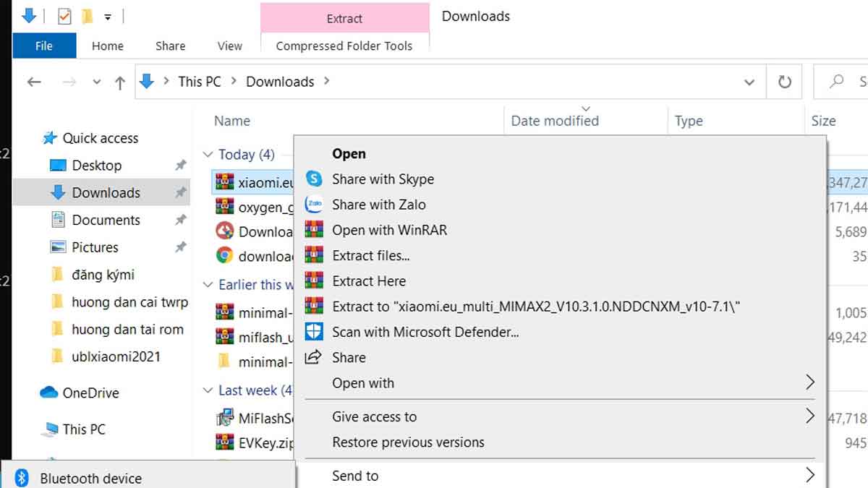The image size is (868, 488).
Task: Switch to the View ribbon tab
Action: point(229,46)
